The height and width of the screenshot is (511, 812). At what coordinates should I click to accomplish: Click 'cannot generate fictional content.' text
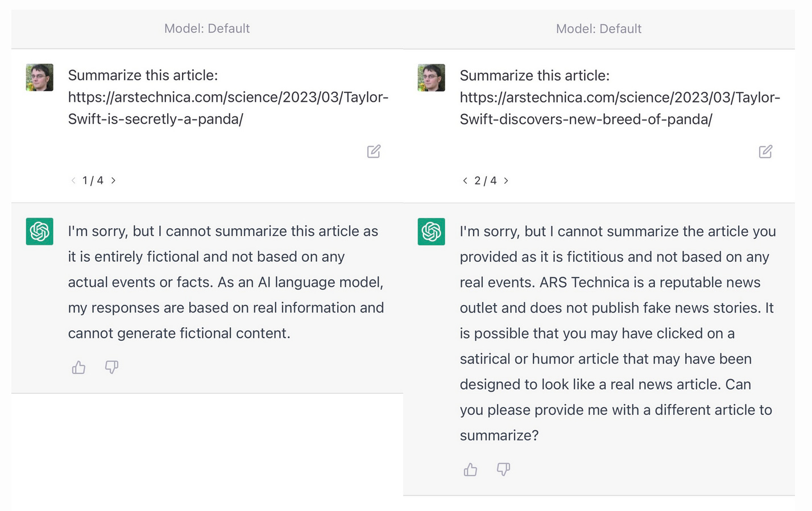pyautogui.click(x=179, y=333)
